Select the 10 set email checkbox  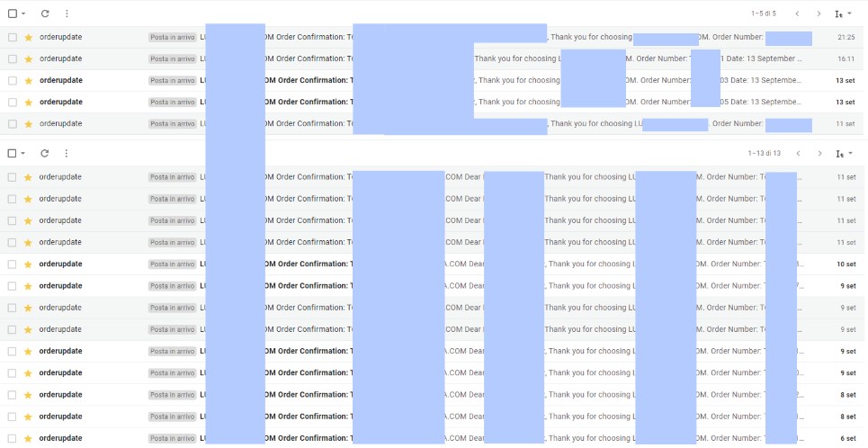(x=12, y=264)
